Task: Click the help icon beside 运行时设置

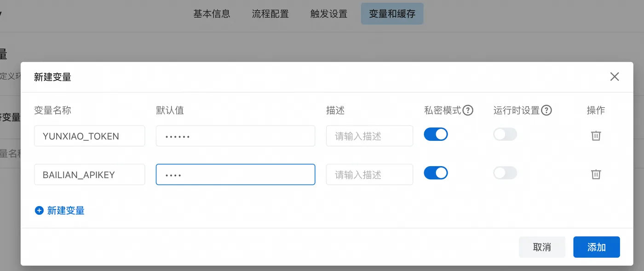Action: tap(546, 110)
